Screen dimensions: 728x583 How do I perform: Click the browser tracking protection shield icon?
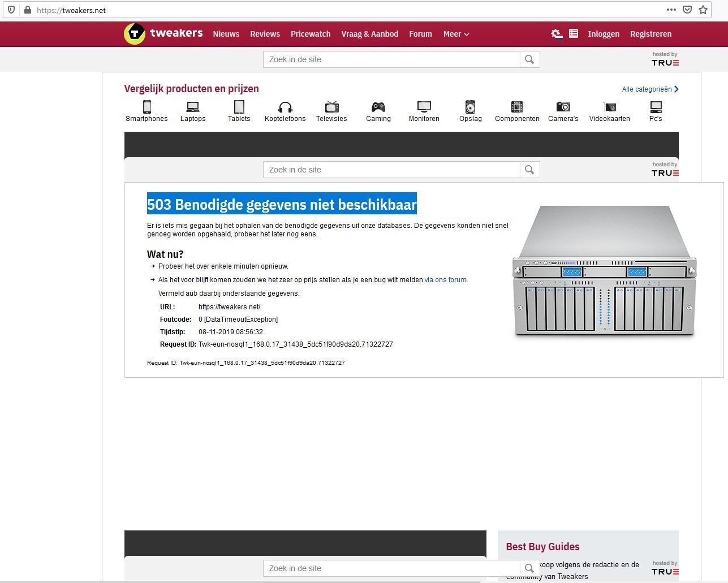click(x=11, y=10)
